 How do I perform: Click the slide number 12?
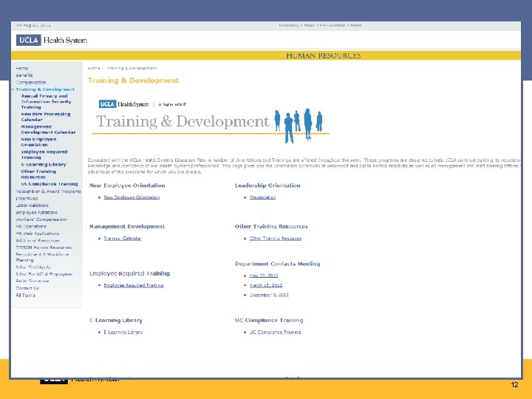pyautogui.click(x=514, y=385)
